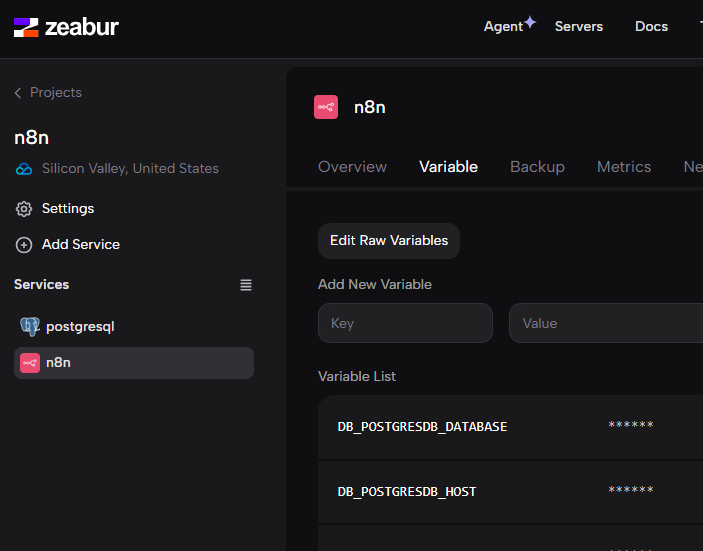Go back to Projects
This screenshot has width=703, height=551.
pyautogui.click(x=56, y=92)
